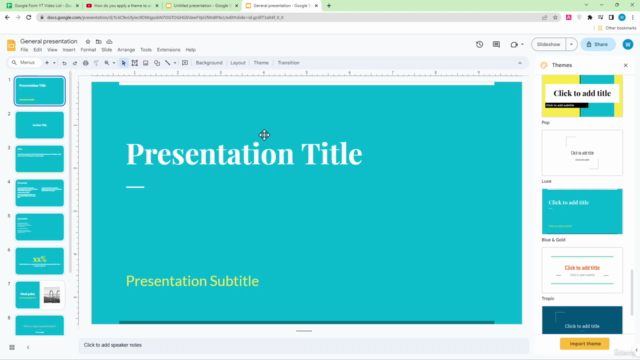Screen dimensions: 640x360
Task: Open Chrome side panel icon
Action: tap(611, 18)
